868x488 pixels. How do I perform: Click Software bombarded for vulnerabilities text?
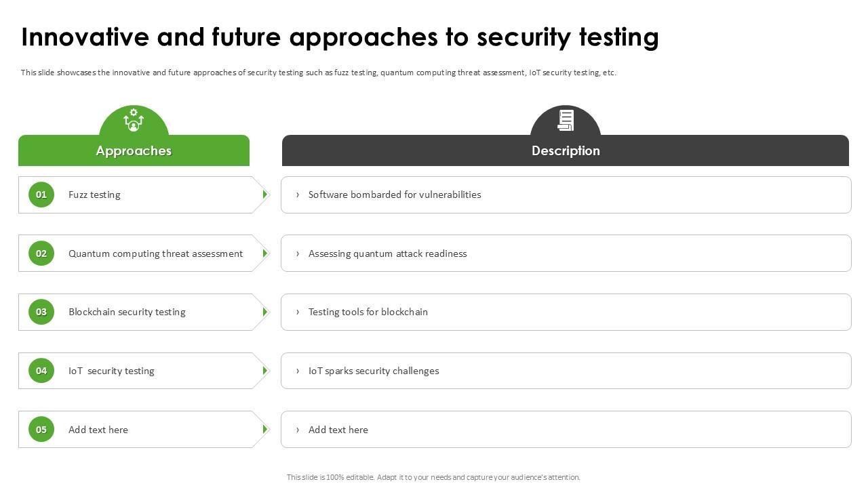click(395, 195)
